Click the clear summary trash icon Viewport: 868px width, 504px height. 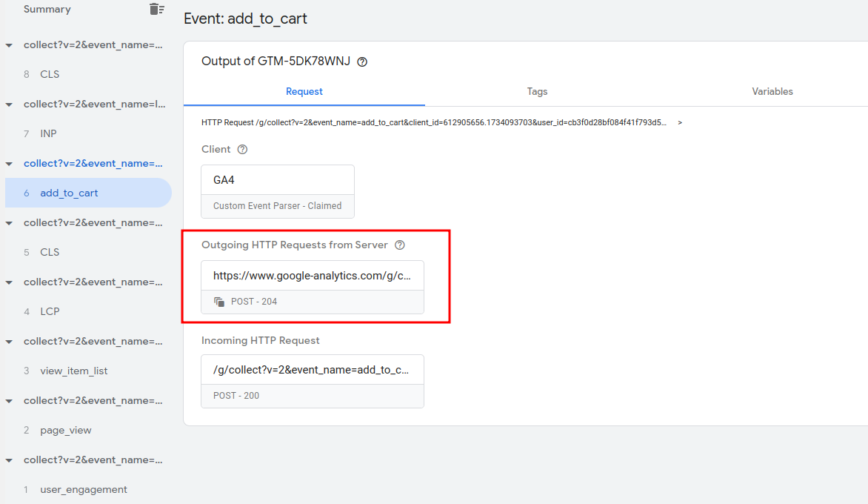pyautogui.click(x=156, y=9)
